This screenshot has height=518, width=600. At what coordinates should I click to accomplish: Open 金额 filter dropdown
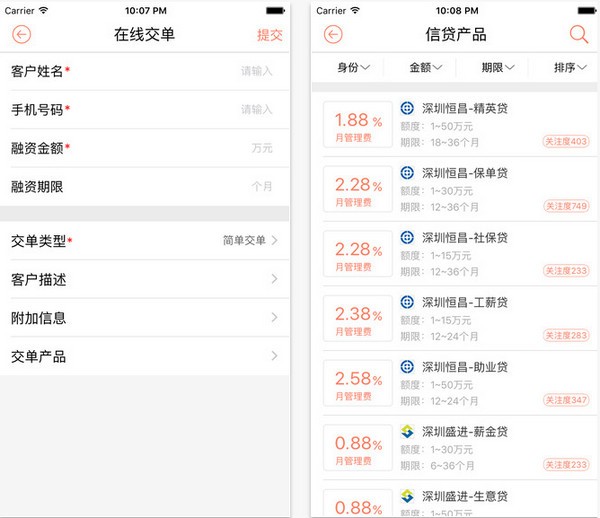[426, 68]
